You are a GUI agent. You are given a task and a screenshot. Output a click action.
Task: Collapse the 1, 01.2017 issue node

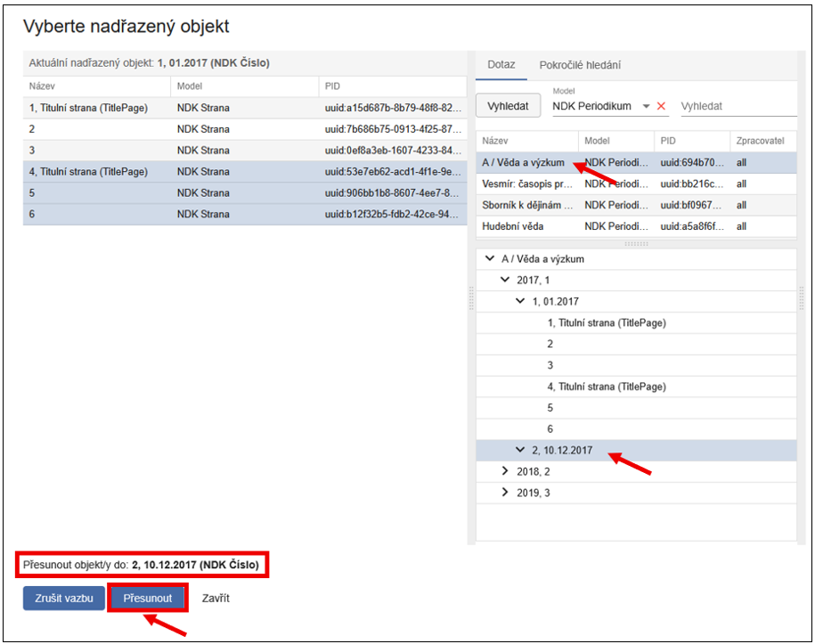520,301
